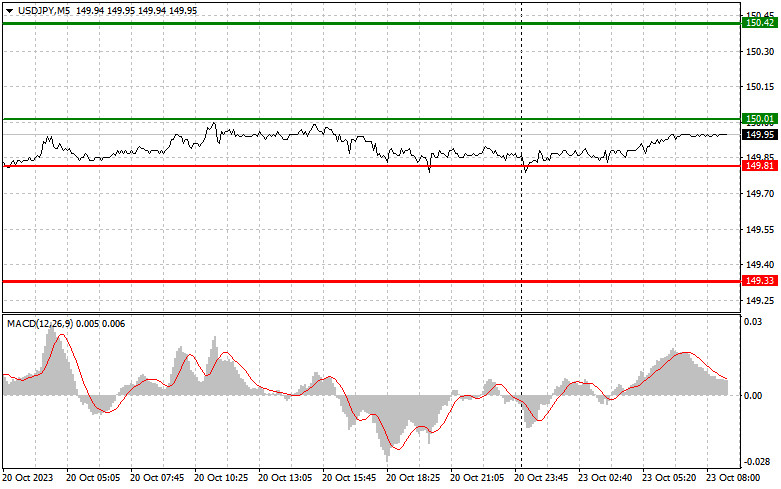
Task: Open the USDJPY chart dropdown triangle
Action: point(9,11)
